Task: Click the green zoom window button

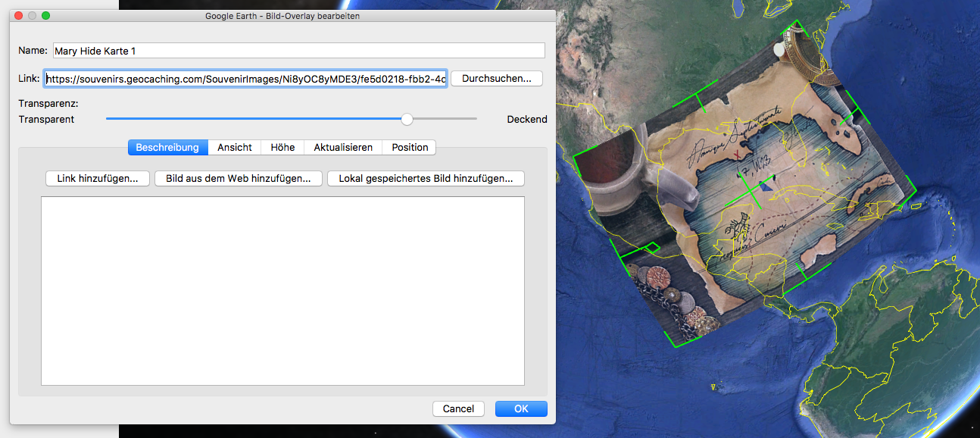Action: click(46, 16)
